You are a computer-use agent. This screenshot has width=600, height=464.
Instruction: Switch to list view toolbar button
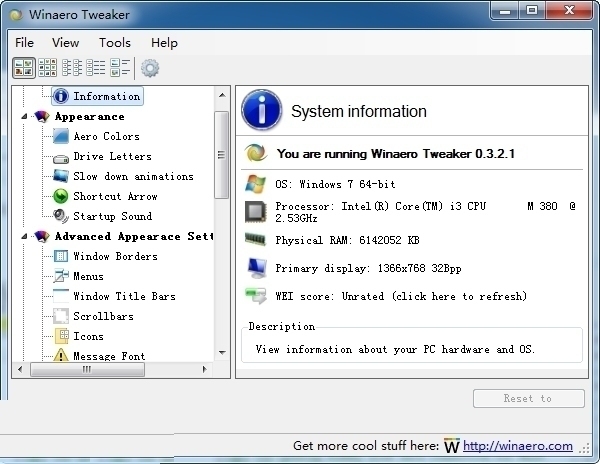[72, 68]
